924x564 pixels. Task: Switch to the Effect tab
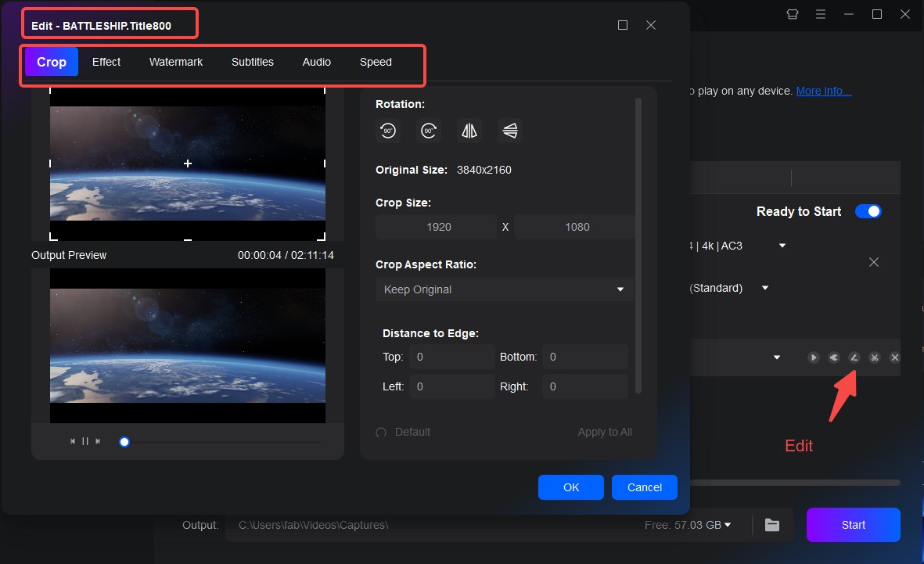[x=106, y=62]
